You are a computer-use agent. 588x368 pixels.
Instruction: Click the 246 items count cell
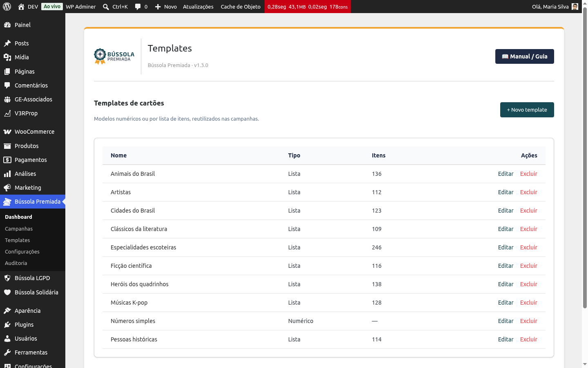377,247
